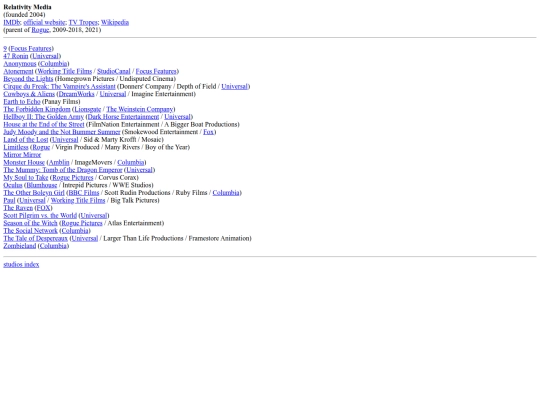540x405 pixels.
Task: Click Universal in the Cirque du Freak row
Action: coord(235,86)
